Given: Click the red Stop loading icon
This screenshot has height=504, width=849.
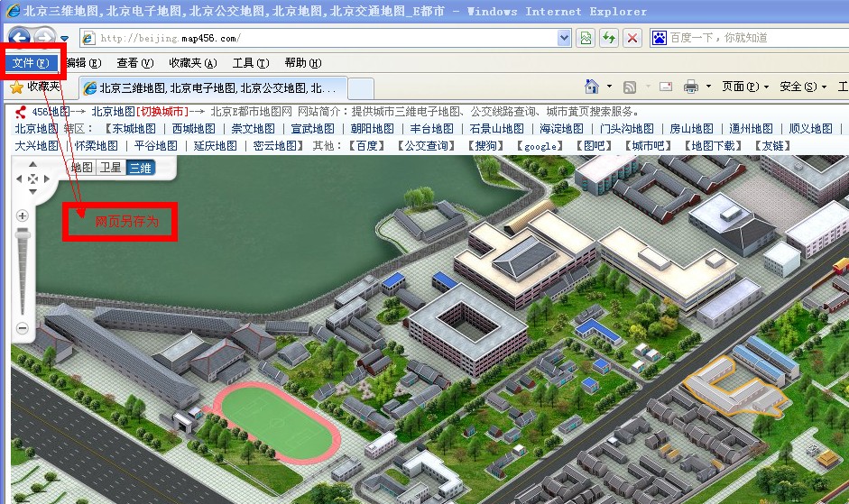Looking at the screenshot, I should pyautogui.click(x=632, y=38).
